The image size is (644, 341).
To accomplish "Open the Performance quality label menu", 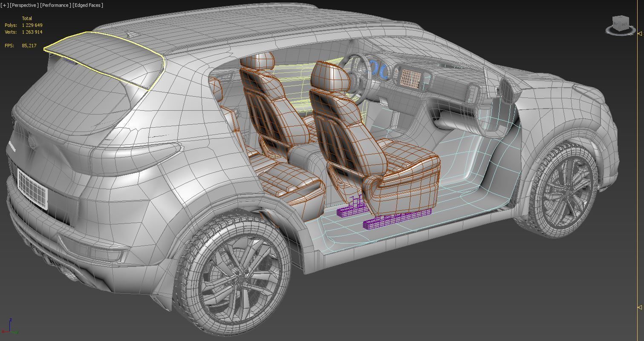I will point(55,5).
